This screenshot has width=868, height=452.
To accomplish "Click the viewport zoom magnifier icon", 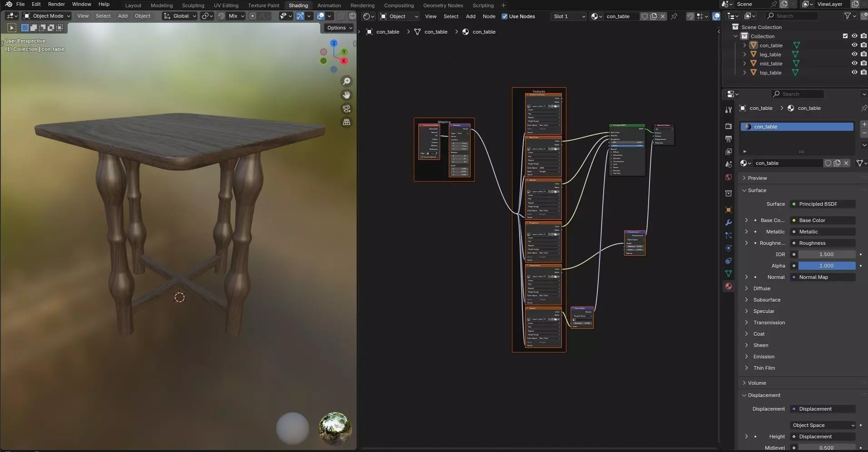I will pos(347,81).
